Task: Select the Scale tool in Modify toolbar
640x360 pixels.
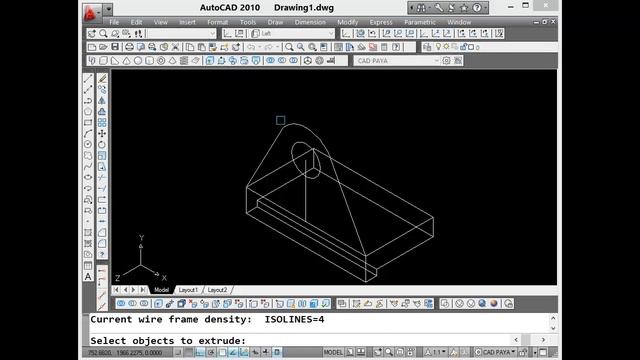Action: click(102, 156)
